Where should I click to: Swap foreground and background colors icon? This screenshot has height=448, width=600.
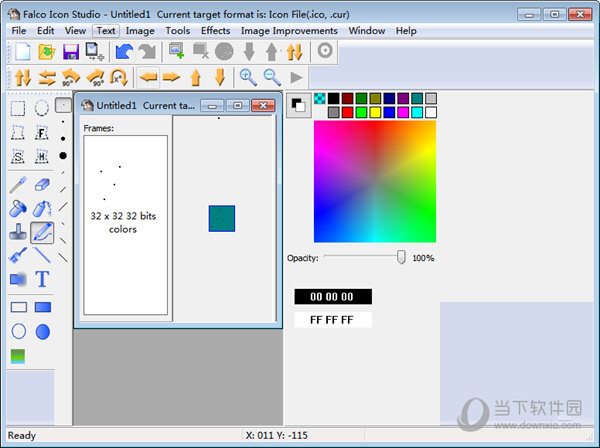pyautogui.click(x=298, y=105)
